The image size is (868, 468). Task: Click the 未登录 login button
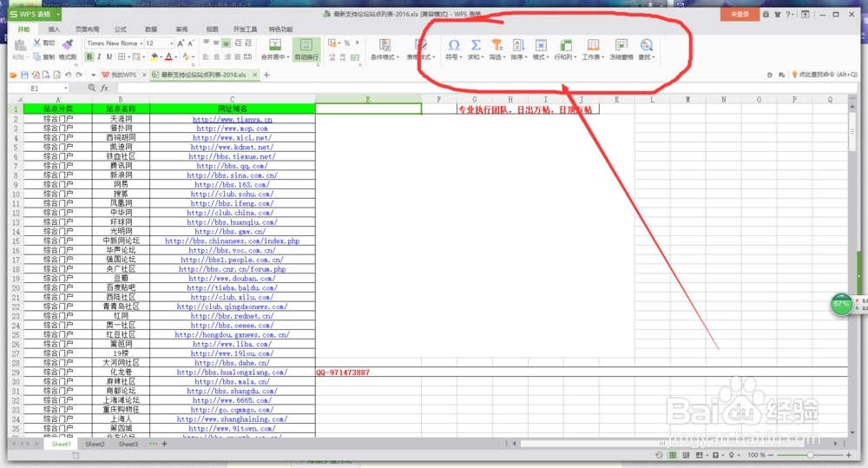click(740, 15)
